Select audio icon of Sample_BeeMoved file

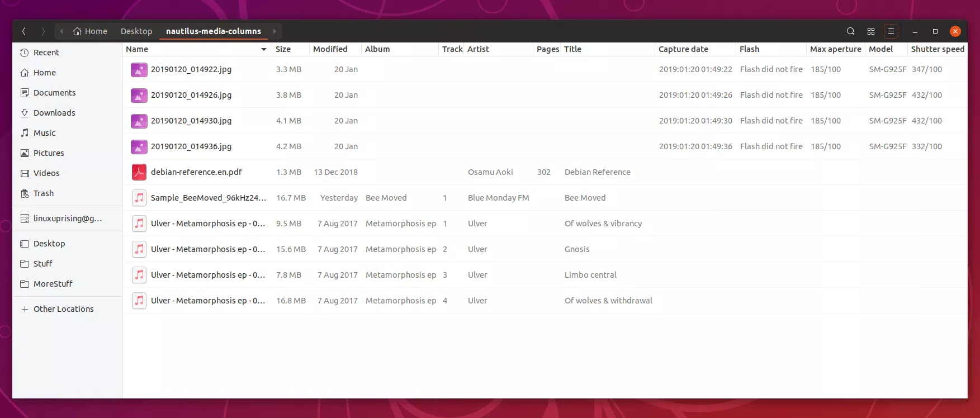coord(139,198)
